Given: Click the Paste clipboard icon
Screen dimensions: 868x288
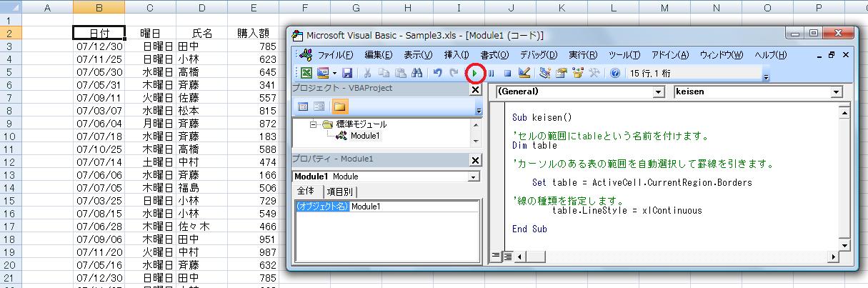Looking at the screenshot, I should (x=400, y=73).
